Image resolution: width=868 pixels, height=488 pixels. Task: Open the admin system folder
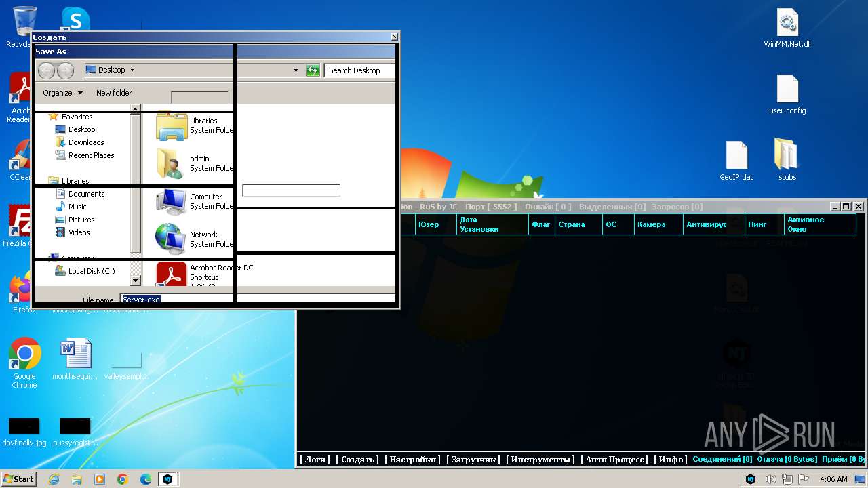click(195, 163)
